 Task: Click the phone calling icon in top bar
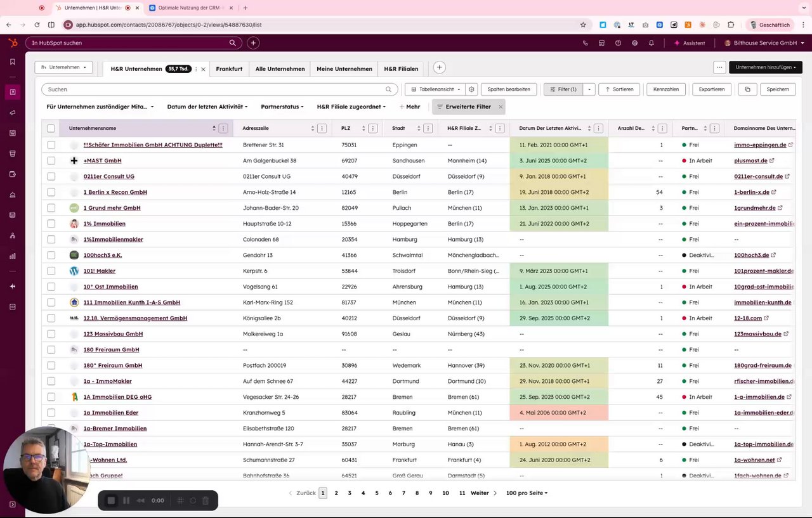pyautogui.click(x=585, y=43)
